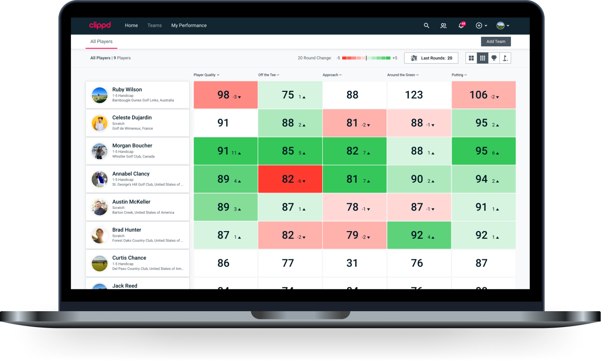
Task: Click the clippd logo
Action: (x=100, y=25)
